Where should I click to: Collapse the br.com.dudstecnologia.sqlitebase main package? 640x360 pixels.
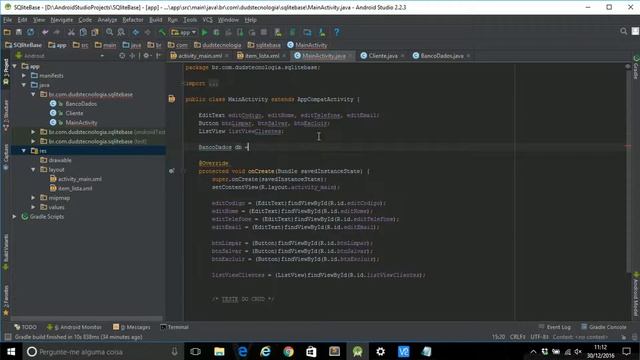[34, 94]
